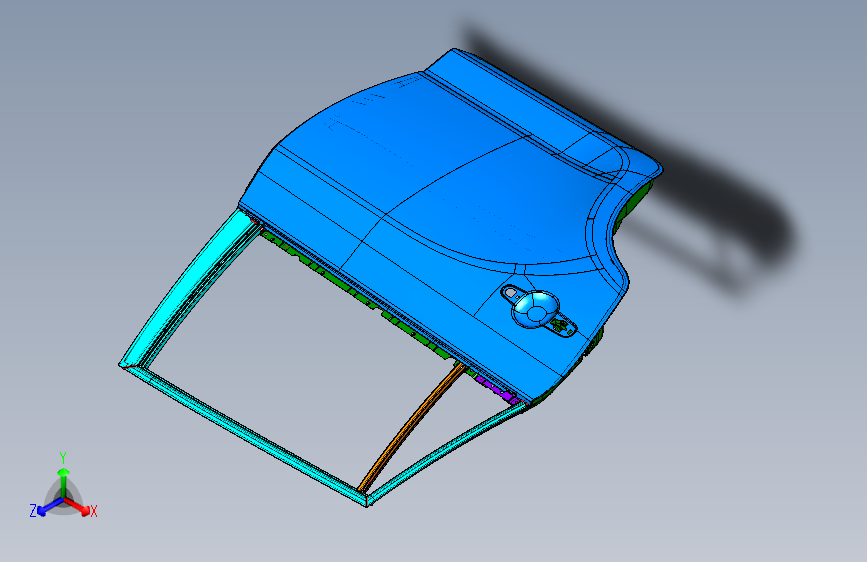867x562 pixels.
Task: Select the purple bracket at the door beltline
Action: (x=496, y=388)
